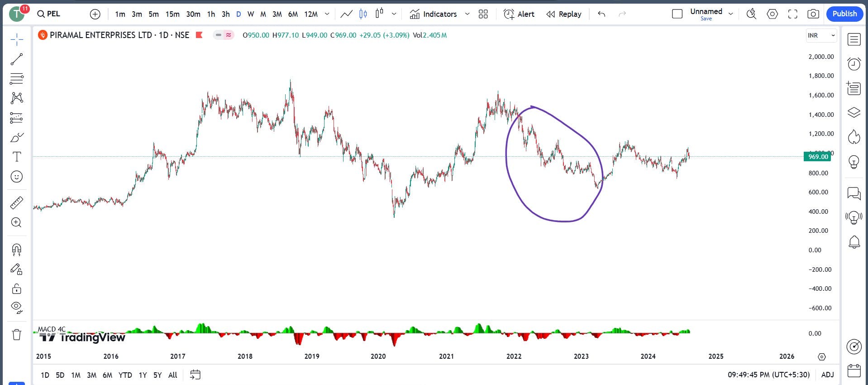Select the 15m interval

(x=172, y=14)
